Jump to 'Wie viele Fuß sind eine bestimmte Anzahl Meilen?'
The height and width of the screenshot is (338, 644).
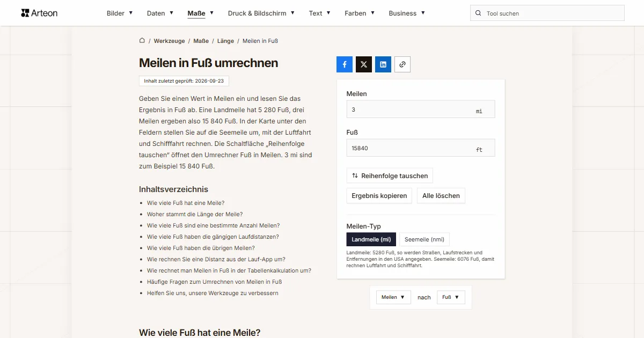pos(213,225)
